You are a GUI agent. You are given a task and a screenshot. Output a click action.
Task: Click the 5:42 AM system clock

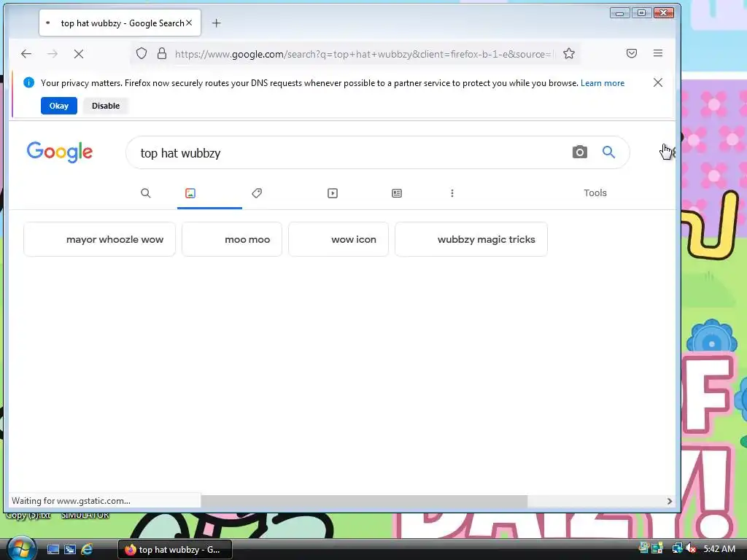pyautogui.click(x=719, y=549)
